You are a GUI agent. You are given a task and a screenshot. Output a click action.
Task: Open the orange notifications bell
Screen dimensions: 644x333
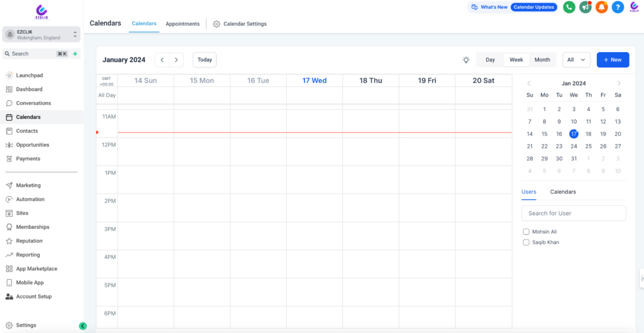[x=602, y=7]
